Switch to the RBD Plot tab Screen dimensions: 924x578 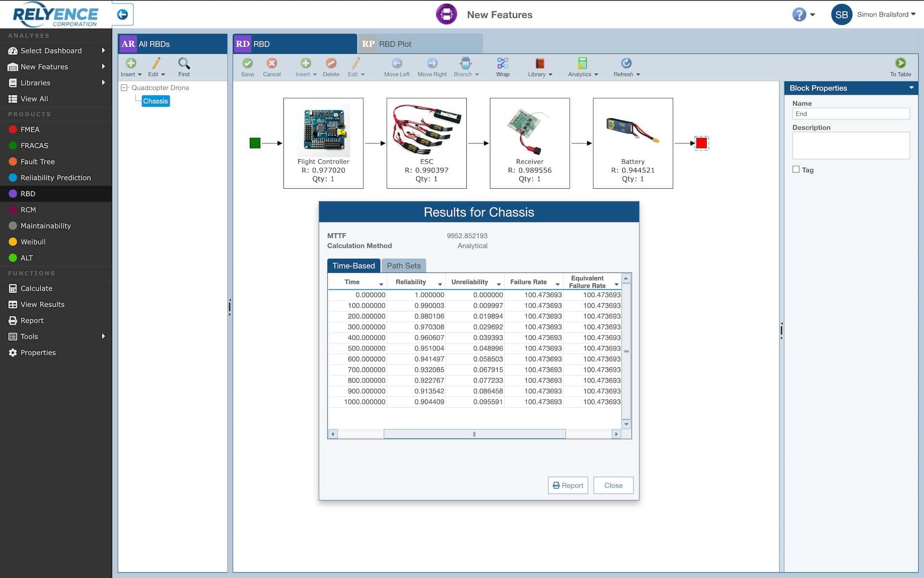coord(395,44)
